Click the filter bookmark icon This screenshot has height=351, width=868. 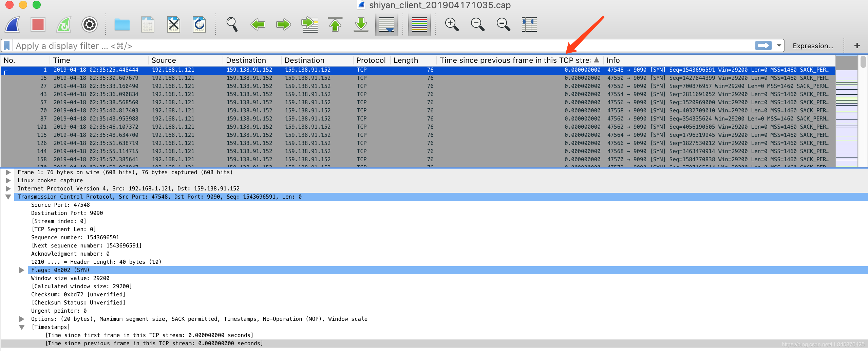pyautogui.click(x=7, y=46)
